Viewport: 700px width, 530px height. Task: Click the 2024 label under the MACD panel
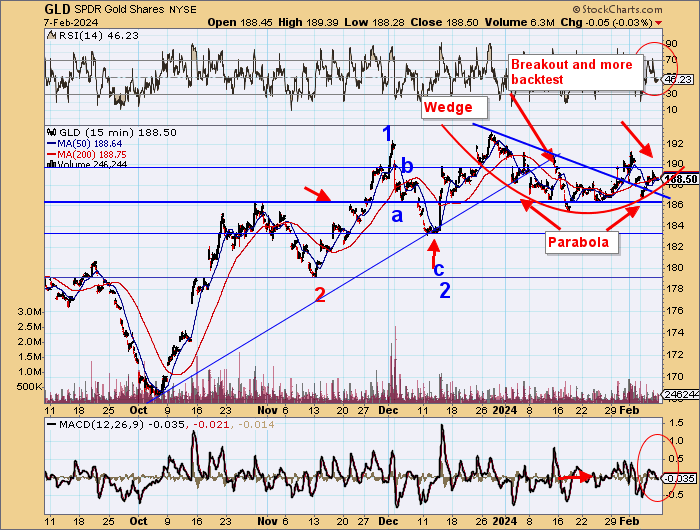[x=504, y=521]
